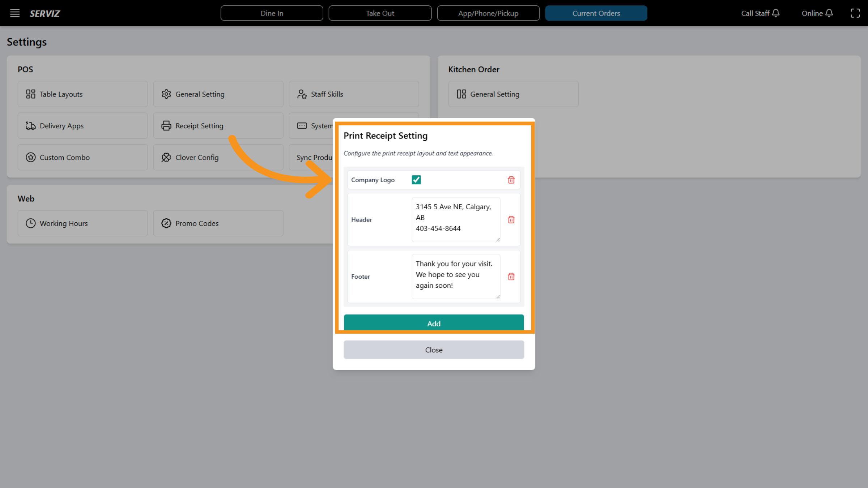Image resolution: width=868 pixels, height=488 pixels.
Task: Uncheck the Company Logo checkbox
Action: tap(416, 180)
